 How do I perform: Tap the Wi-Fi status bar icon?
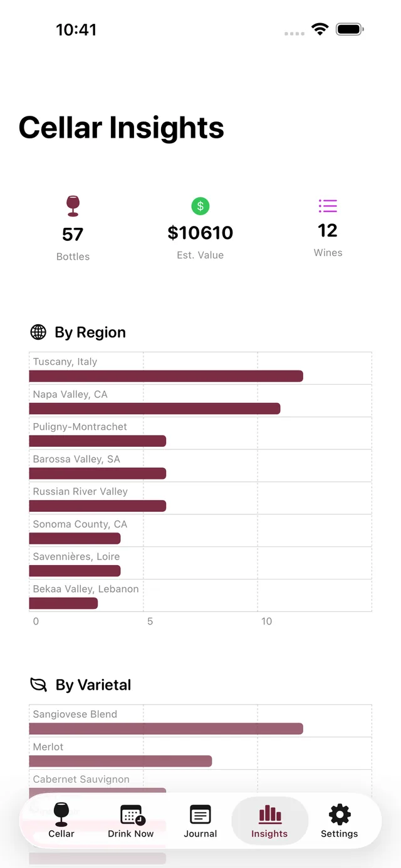[320, 29]
